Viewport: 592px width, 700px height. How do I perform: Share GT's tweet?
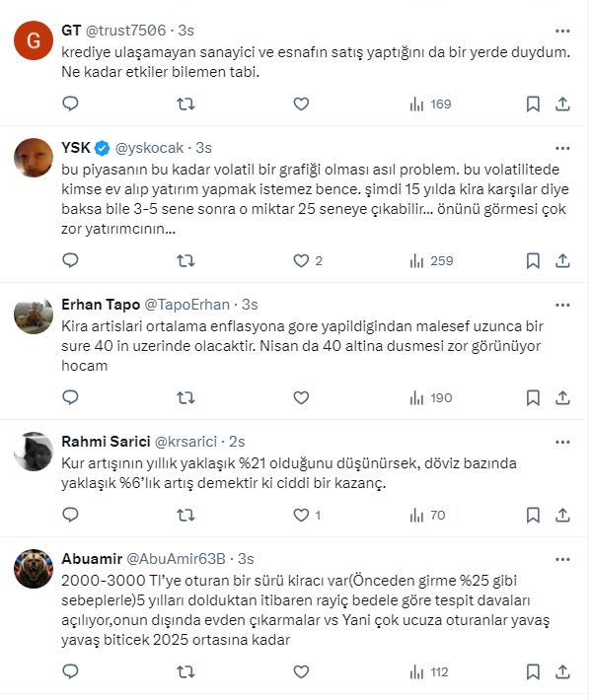562,104
